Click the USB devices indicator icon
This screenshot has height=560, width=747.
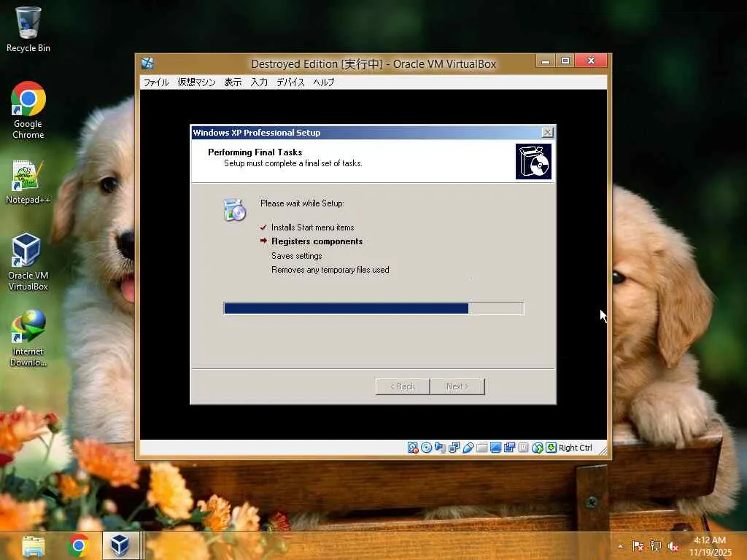point(468,448)
